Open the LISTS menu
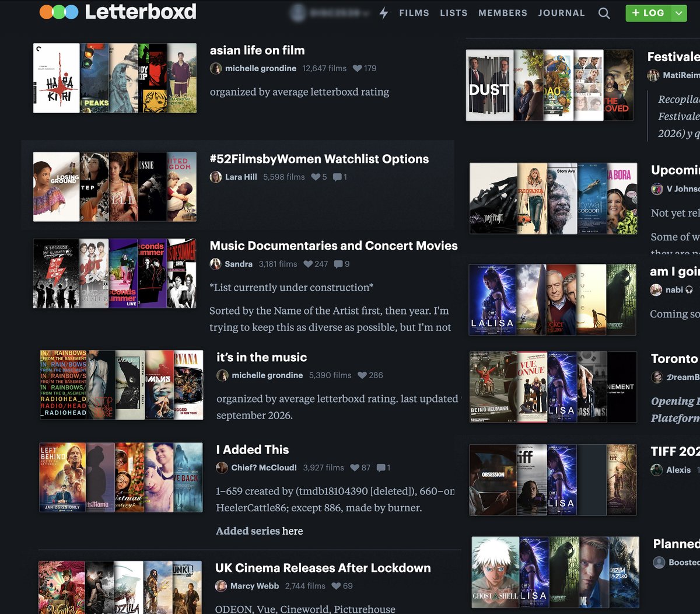This screenshot has height=614, width=700. pos(454,13)
